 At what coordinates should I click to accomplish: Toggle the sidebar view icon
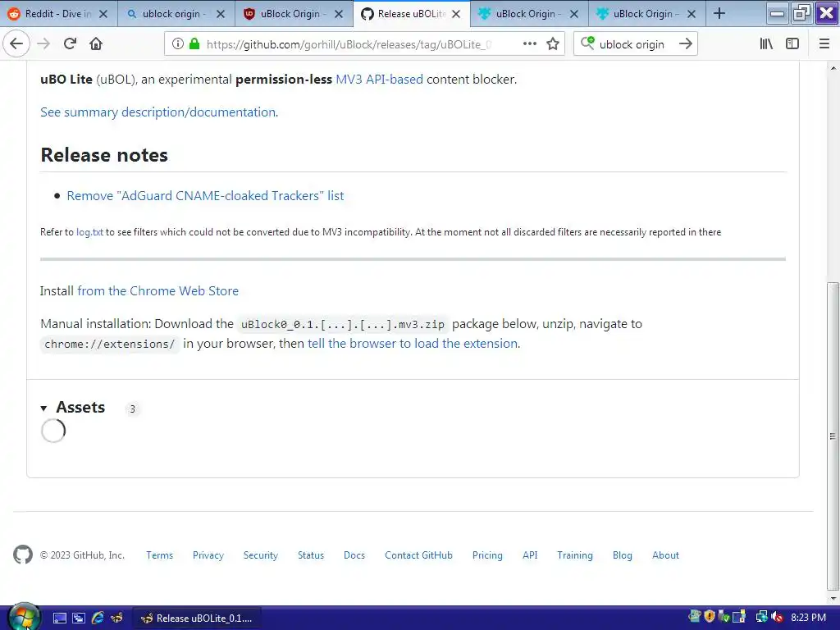tap(792, 44)
